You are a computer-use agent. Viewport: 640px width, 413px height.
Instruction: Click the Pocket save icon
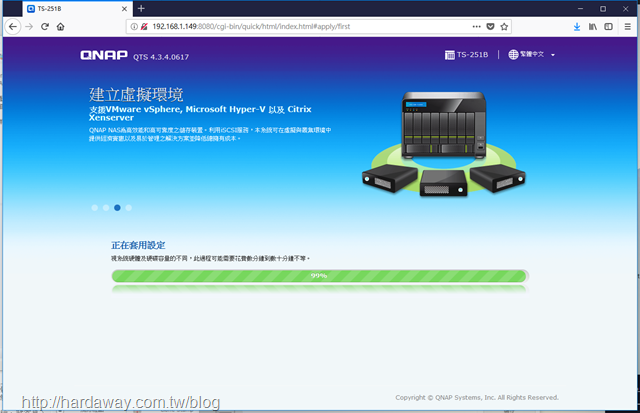[491, 27]
